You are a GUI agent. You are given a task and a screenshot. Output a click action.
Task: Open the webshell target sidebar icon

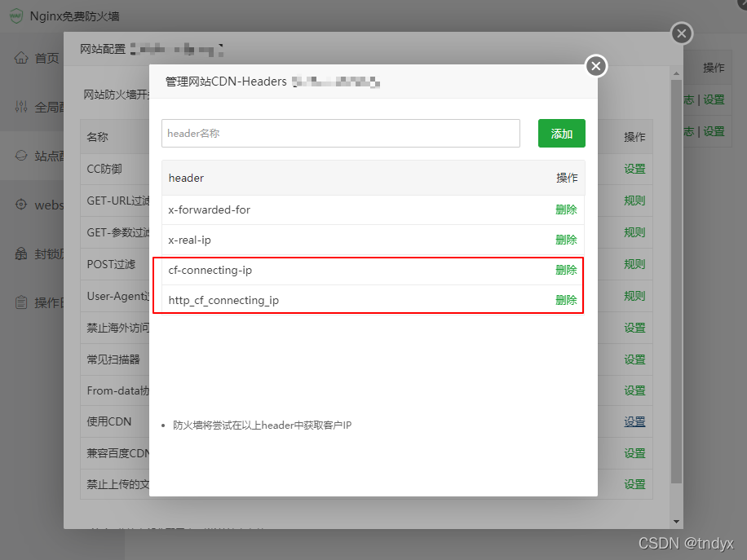pyautogui.click(x=21, y=205)
